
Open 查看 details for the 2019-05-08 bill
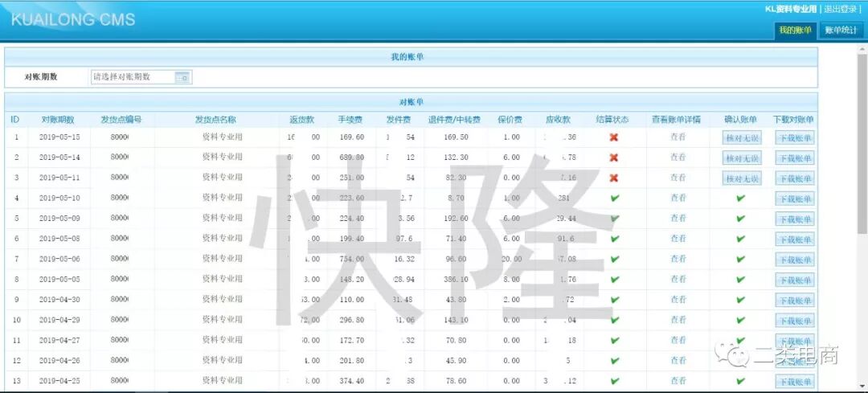tap(678, 238)
